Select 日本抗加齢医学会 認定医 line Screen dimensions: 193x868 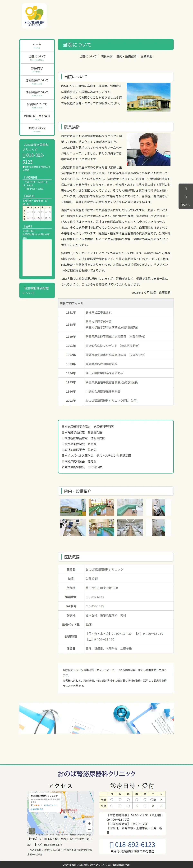79,450
